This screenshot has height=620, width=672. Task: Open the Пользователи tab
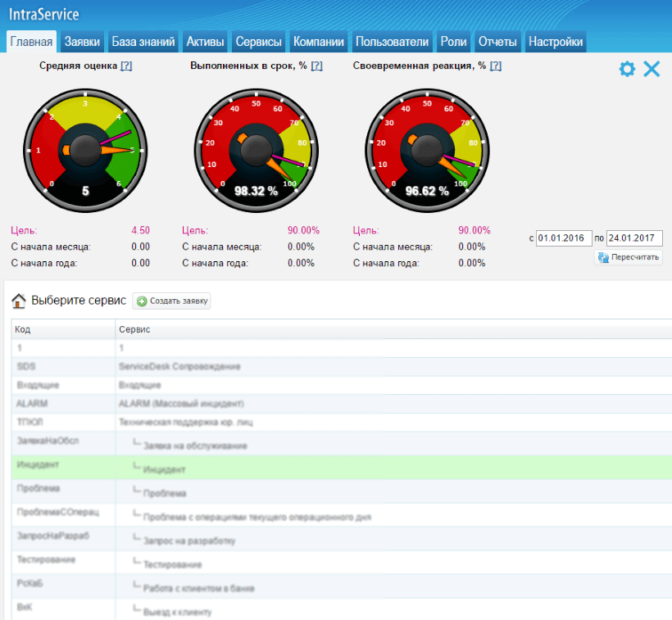393,42
